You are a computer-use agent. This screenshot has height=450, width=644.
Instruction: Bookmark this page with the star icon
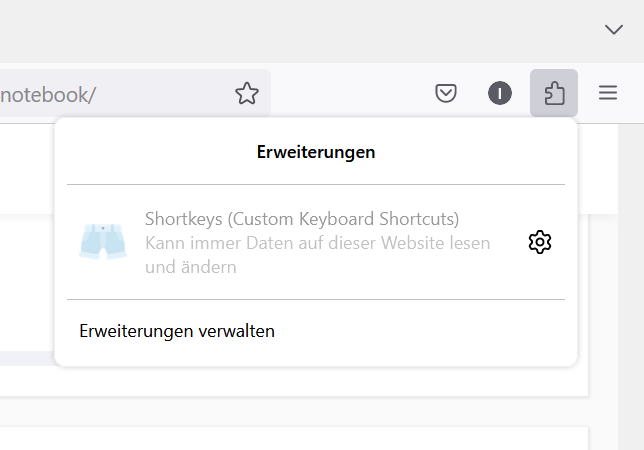246,94
